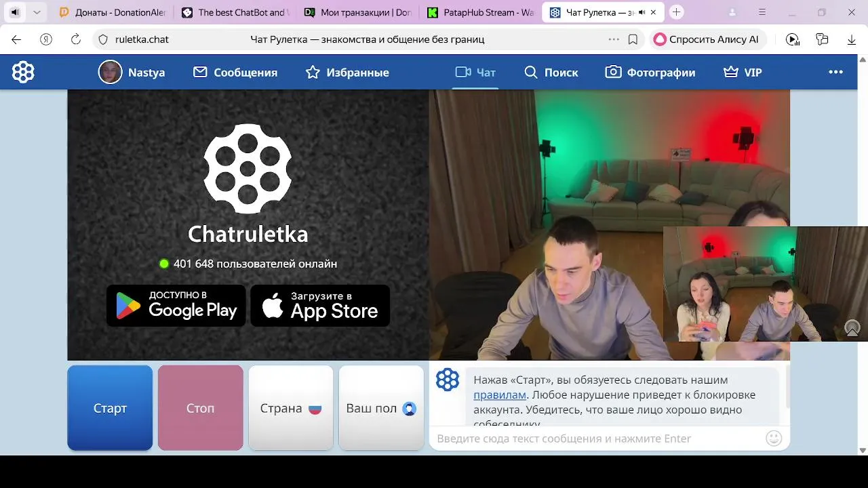This screenshot has height=488, width=868.
Task: Switch to the Мои транзакции tab
Action: pos(357,12)
